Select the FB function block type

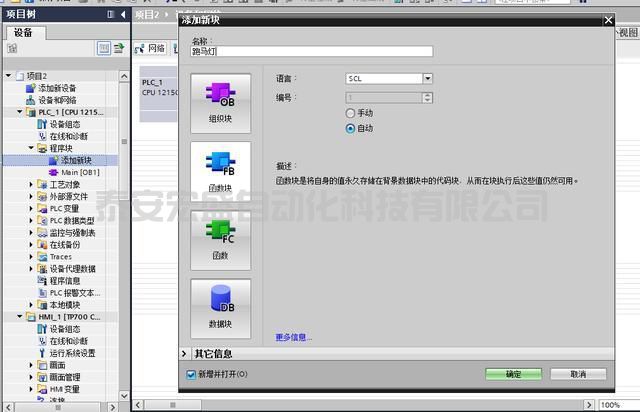[x=219, y=169]
